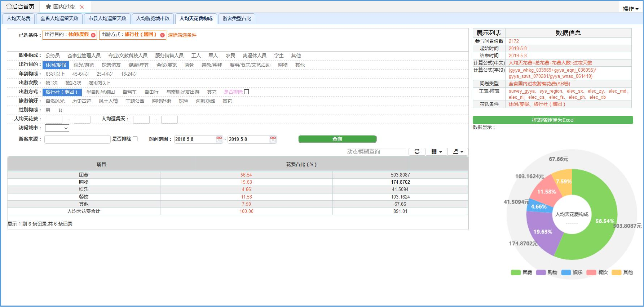
Task: Remove the 旅行社（随团） filter condition
Action: coord(162,35)
